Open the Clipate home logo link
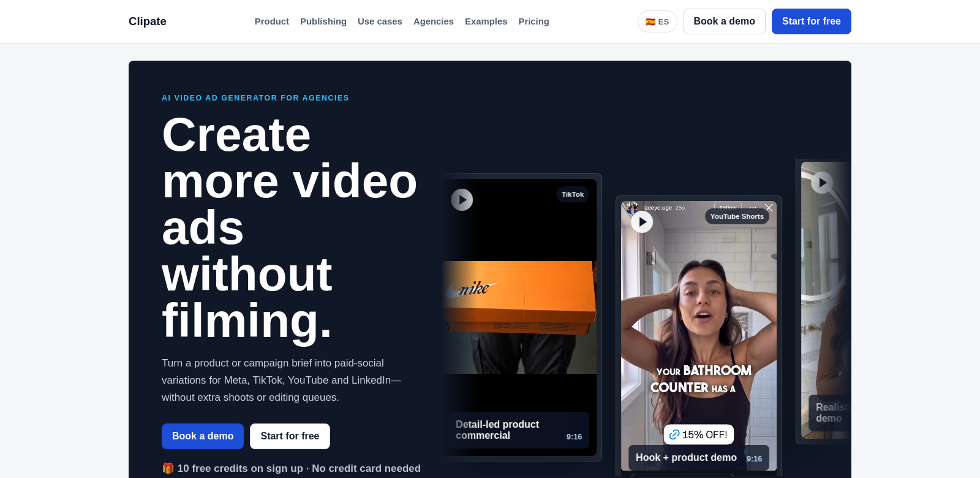Image resolution: width=980 pixels, height=478 pixels. [x=147, y=21]
